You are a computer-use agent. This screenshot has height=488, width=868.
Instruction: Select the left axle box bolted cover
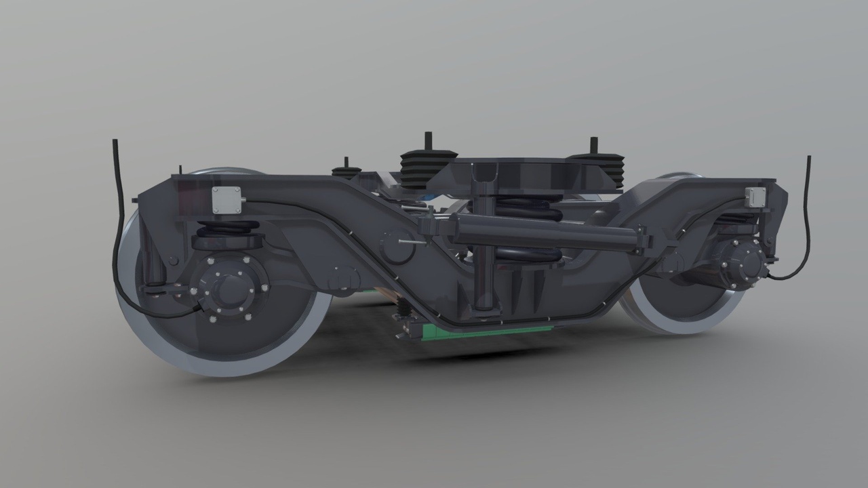pos(229,290)
